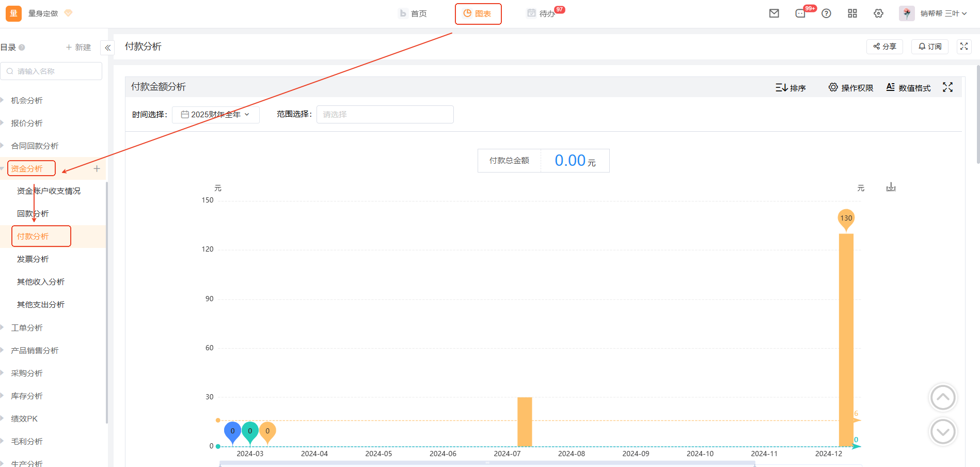Switch to the 首页 tab
The width and height of the screenshot is (980, 467).
(x=413, y=13)
